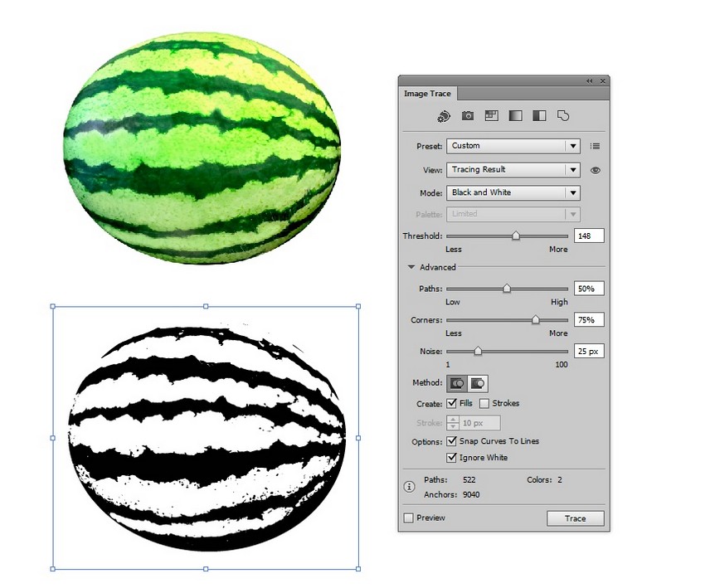Click the Stroke stepper arrows
Viewport: 705px width, 588px height.
click(x=453, y=423)
